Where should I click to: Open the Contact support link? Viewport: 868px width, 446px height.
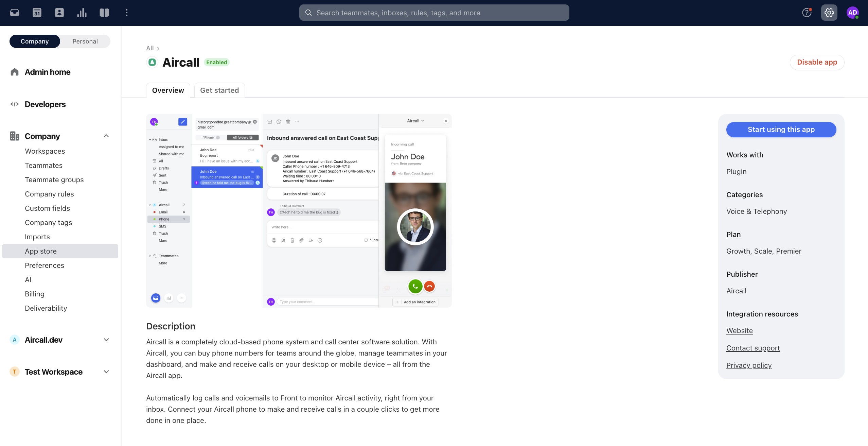(753, 348)
